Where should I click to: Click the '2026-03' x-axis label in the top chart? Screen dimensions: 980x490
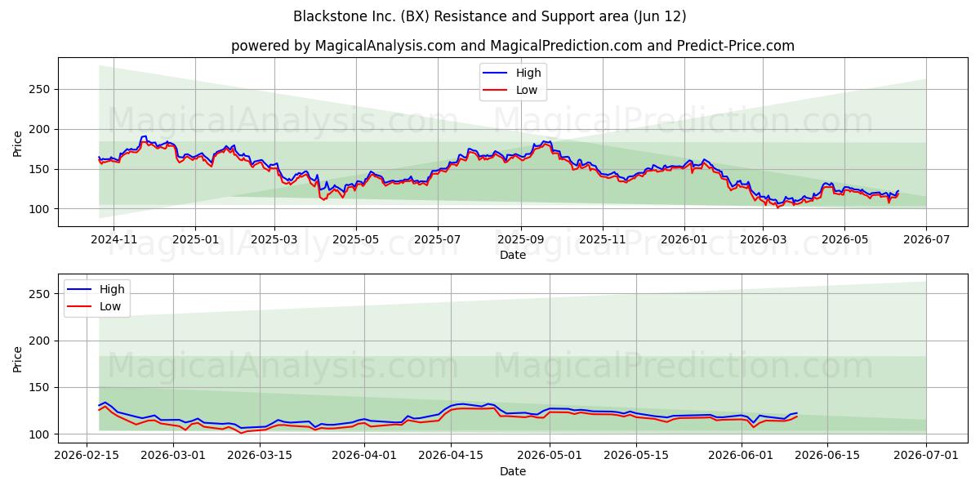(x=763, y=240)
